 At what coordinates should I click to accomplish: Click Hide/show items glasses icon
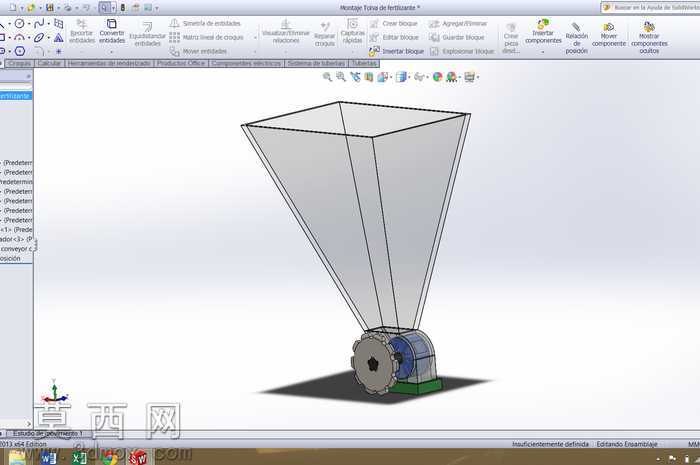(419, 77)
